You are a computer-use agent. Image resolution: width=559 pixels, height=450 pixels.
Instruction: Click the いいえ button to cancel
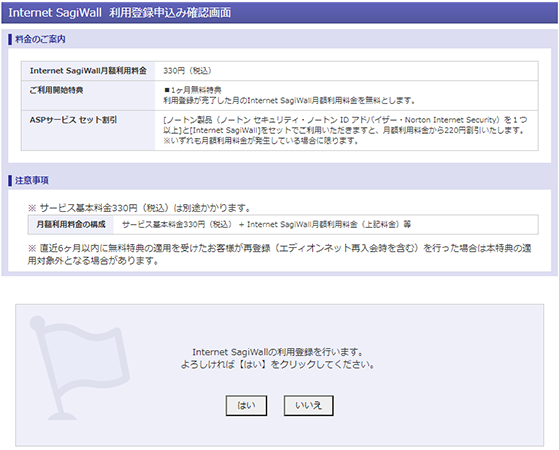coord(308,405)
